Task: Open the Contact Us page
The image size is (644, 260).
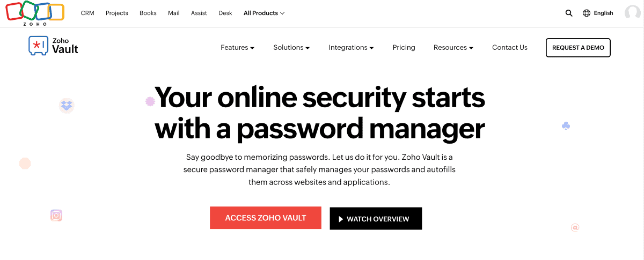Action: 509,48
